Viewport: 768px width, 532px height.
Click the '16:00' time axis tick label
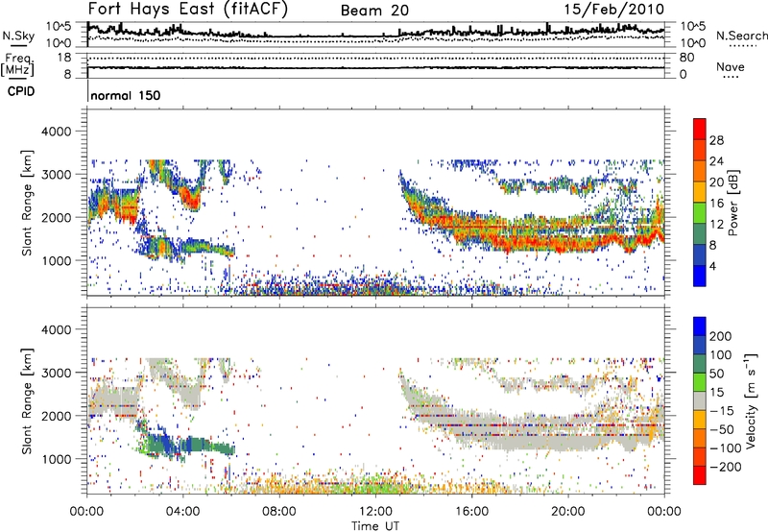(x=471, y=512)
